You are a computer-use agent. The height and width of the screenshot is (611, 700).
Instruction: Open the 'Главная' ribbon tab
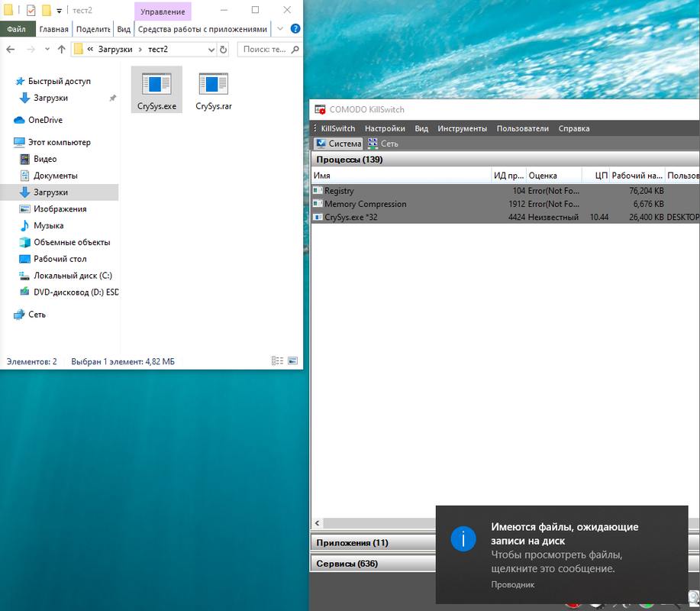pyautogui.click(x=53, y=29)
